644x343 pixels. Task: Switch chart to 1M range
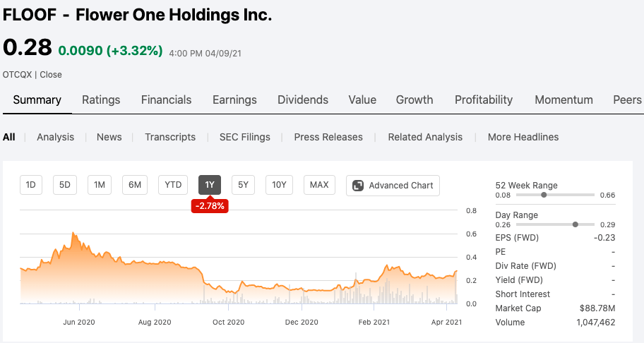click(x=100, y=185)
